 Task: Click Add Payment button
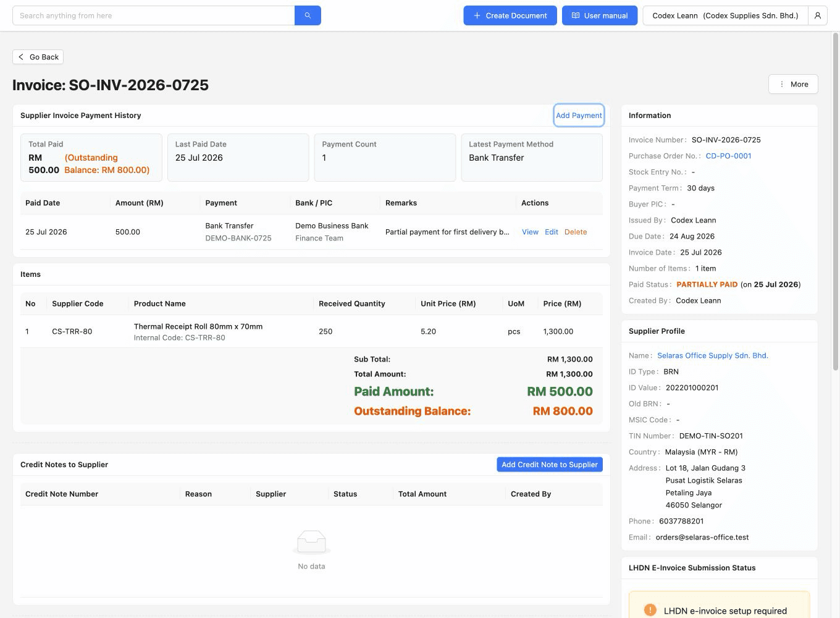tap(579, 116)
